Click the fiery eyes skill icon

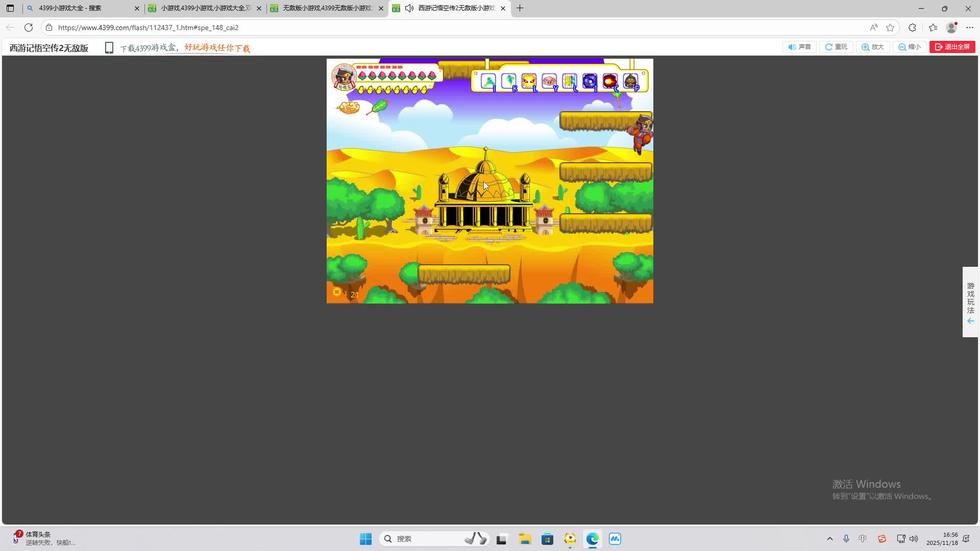tap(528, 81)
